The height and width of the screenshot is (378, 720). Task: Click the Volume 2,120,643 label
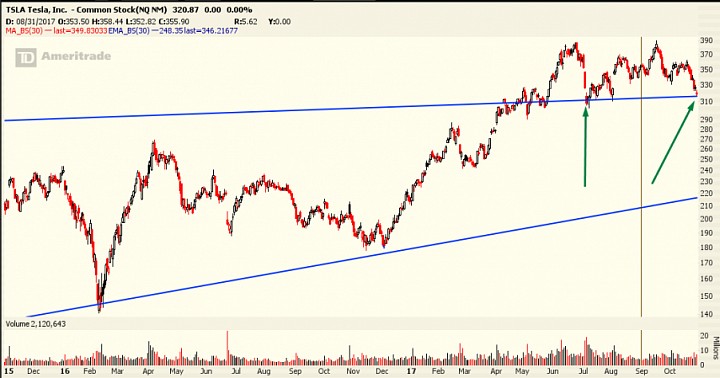click(35, 324)
